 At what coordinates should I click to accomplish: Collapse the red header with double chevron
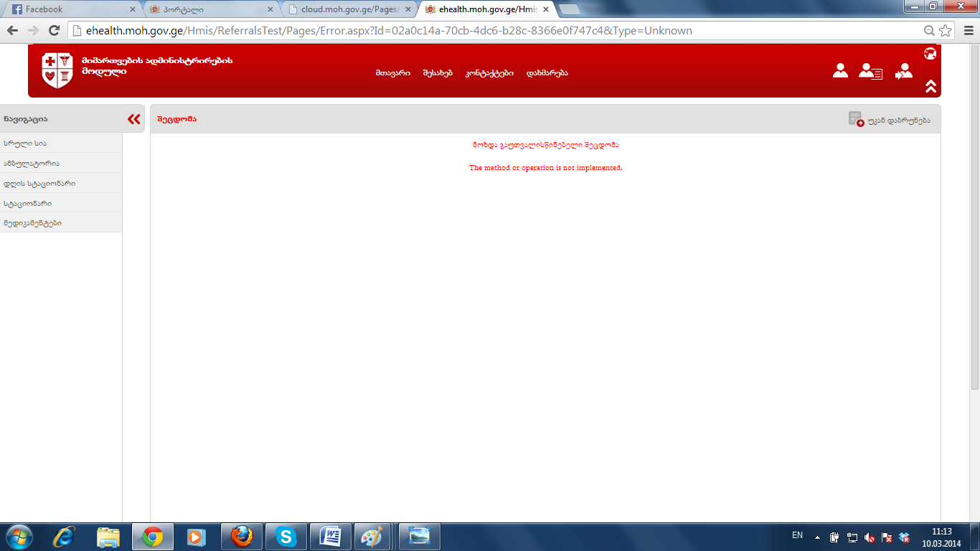pyautogui.click(x=930, y=86)
